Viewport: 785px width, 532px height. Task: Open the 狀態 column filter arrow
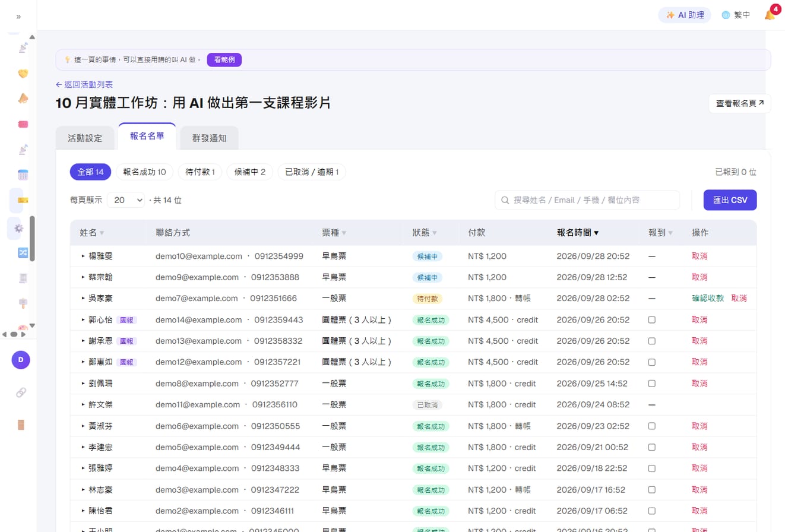(x=435, y=233)
